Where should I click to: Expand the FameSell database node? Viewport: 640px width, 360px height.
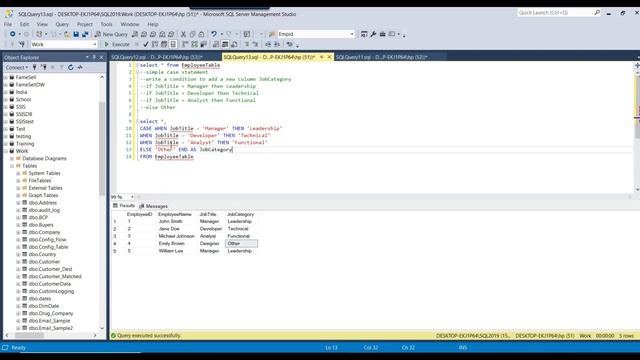pyautogui.click(x=6, y=77)
